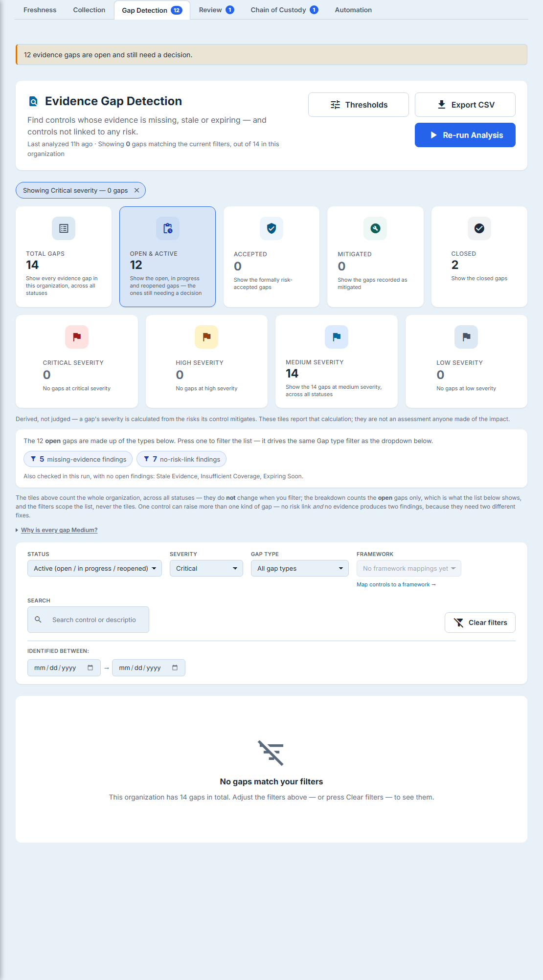Open the Status dropdown
This screenshot has height=980, width=543.
(94, 568)
